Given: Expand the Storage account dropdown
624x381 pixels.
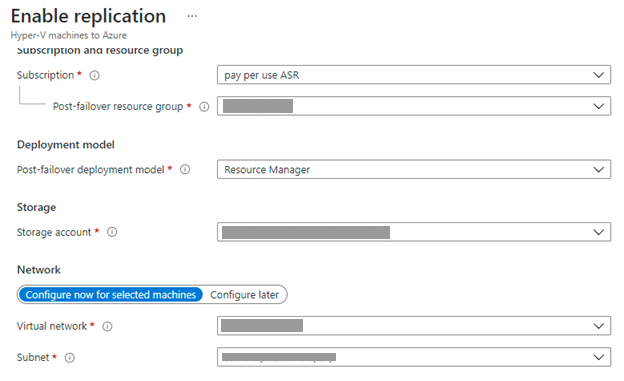Looking at the screenshot, I should click(414, 232).
